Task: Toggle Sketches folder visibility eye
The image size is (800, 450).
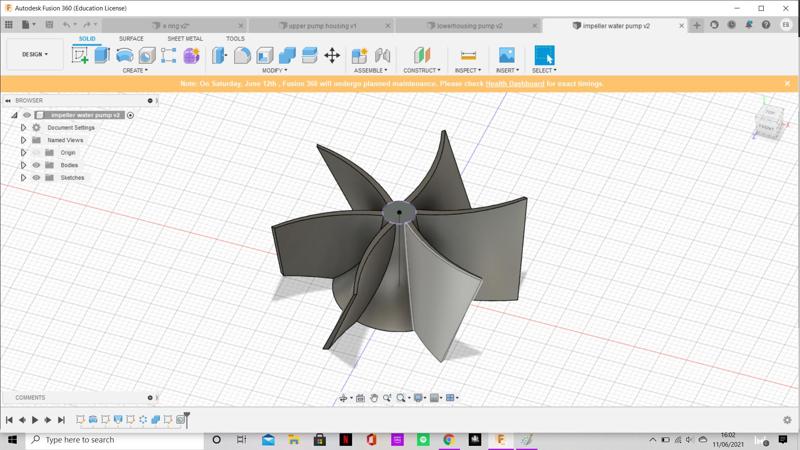Action: pyautogui.click(x=36, y=178)
